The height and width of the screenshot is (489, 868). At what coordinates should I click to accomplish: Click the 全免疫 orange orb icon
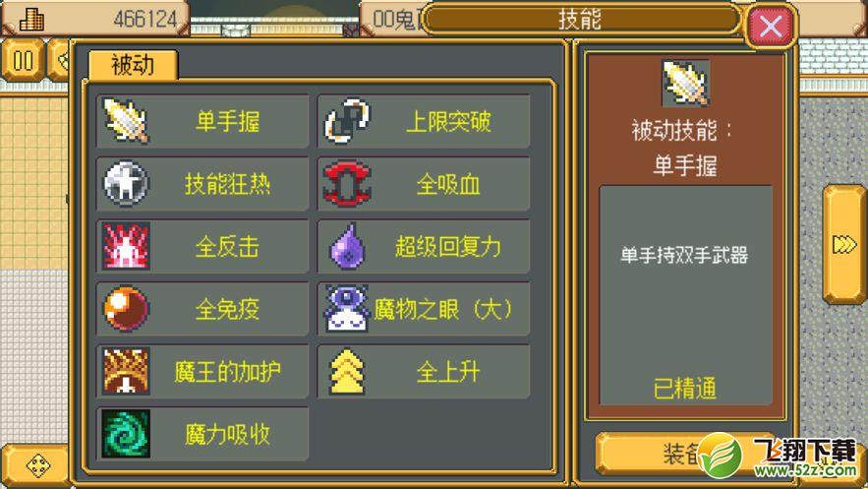[x=126, y=309]
